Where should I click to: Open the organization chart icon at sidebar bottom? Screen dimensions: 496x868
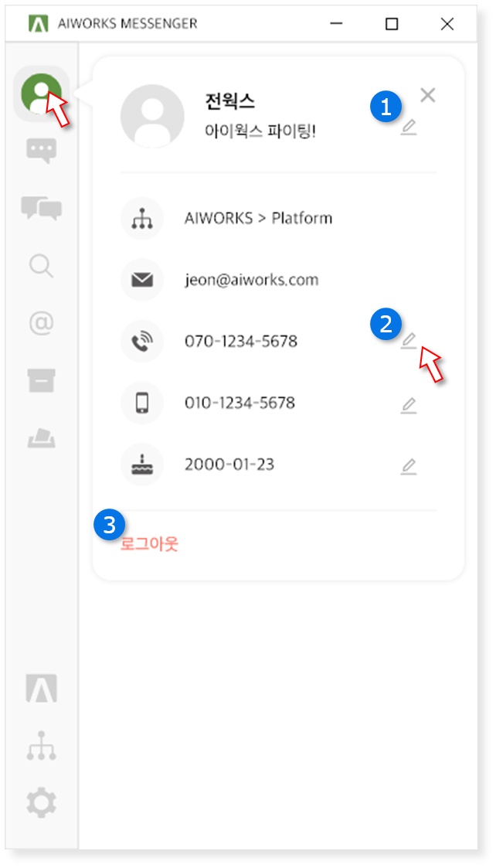point(42,746)
